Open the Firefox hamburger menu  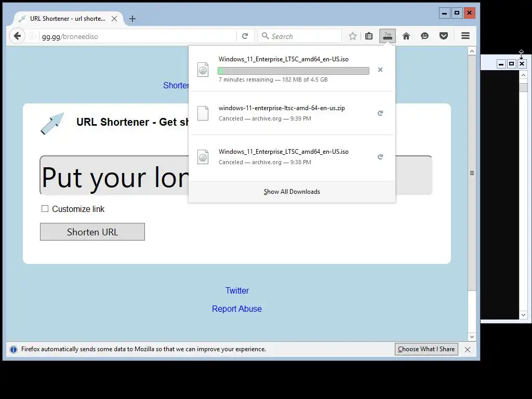pyautogui.click(x=465, y=36)
